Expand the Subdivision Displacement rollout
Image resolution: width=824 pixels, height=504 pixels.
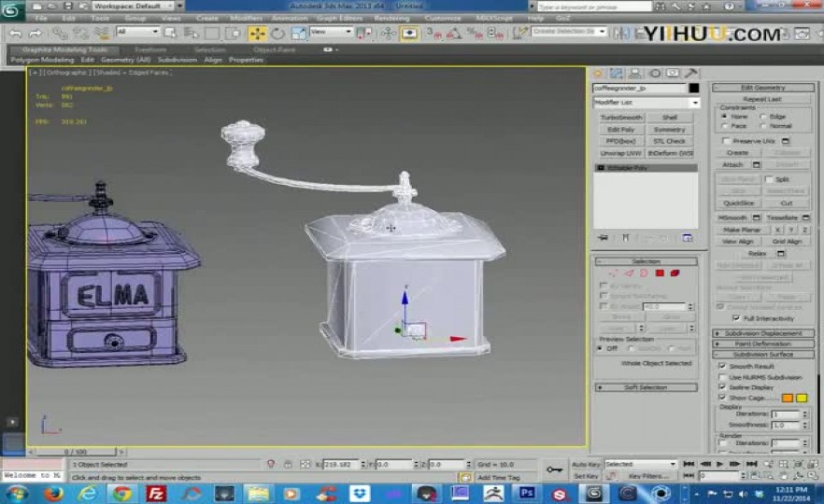pos(763,333)
